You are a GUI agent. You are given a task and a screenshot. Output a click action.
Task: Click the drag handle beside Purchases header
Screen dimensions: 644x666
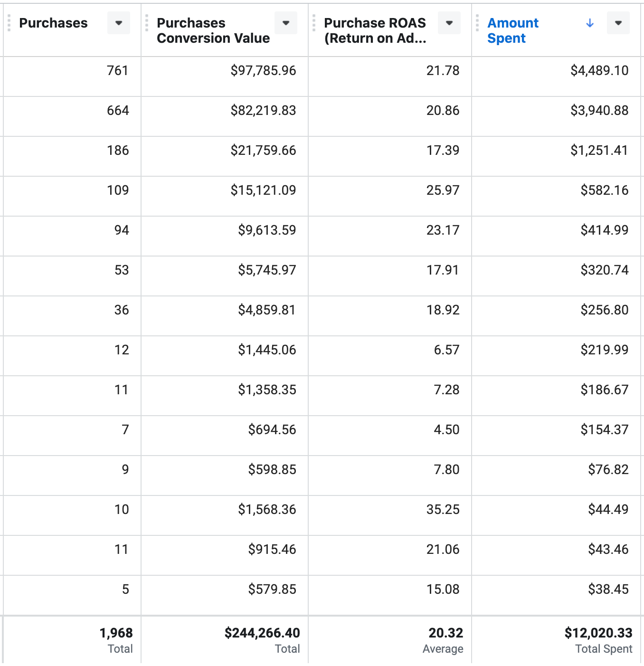click(9, 23)
